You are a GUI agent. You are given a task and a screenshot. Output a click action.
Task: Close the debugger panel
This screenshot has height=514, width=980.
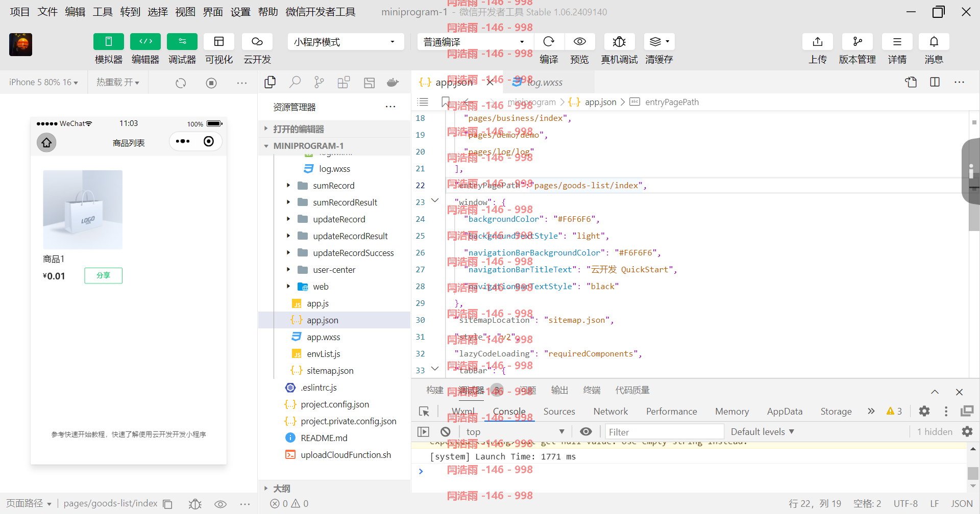[959, 392]
